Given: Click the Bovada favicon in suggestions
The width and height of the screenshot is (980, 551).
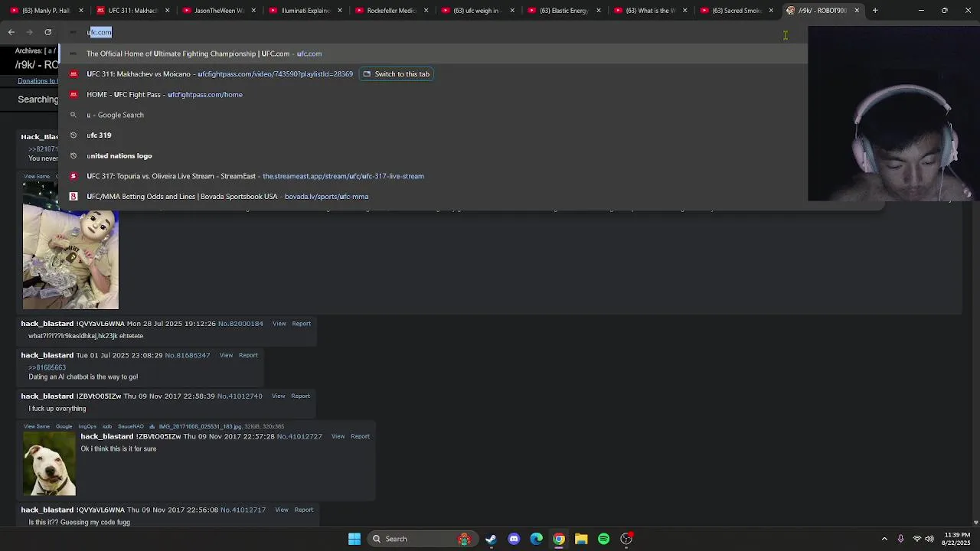Looking at the screenshot, I should coord(73,197).
